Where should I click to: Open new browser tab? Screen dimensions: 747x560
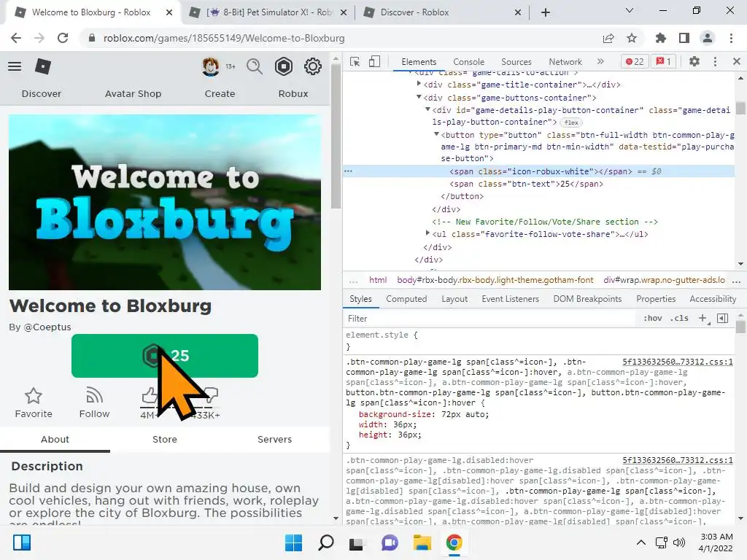(x=546, y=12)
